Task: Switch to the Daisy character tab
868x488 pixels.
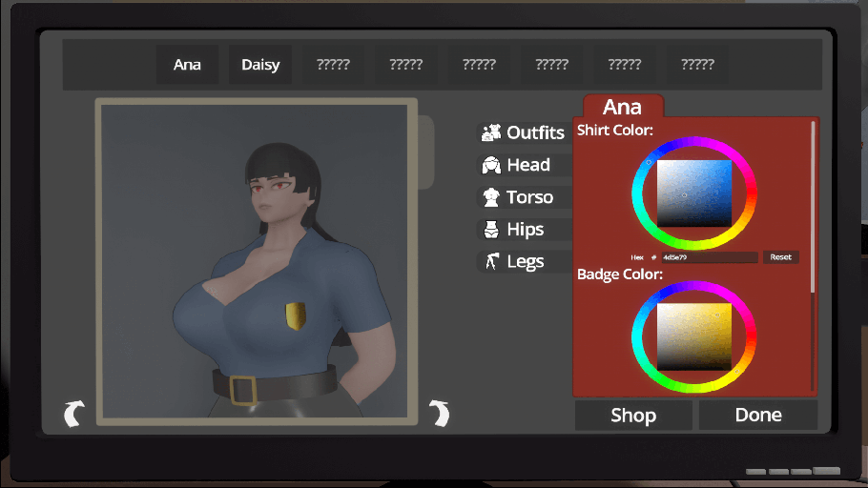Action: pos(260,65)
